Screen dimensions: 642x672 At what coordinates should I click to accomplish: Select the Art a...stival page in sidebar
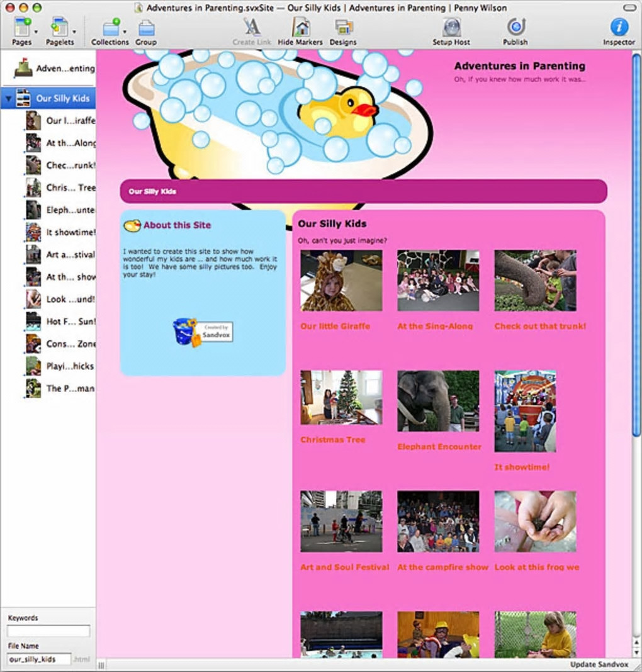click(60, 254)
